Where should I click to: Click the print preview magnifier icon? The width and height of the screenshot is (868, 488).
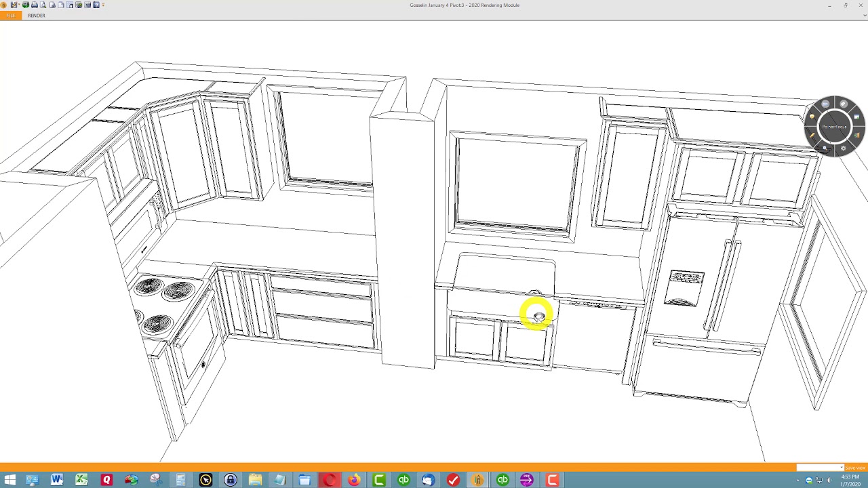(43, 5)
